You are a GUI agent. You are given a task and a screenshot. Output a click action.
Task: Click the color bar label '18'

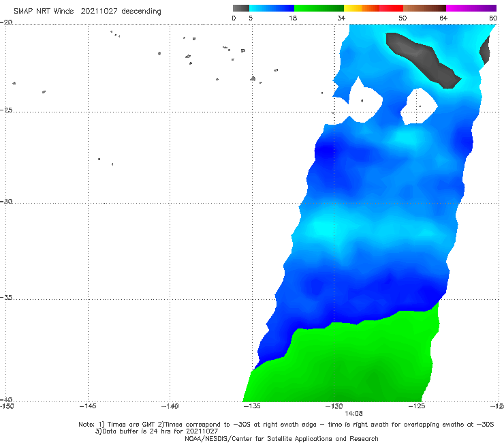pyautogui.click(x=293, y=18)
